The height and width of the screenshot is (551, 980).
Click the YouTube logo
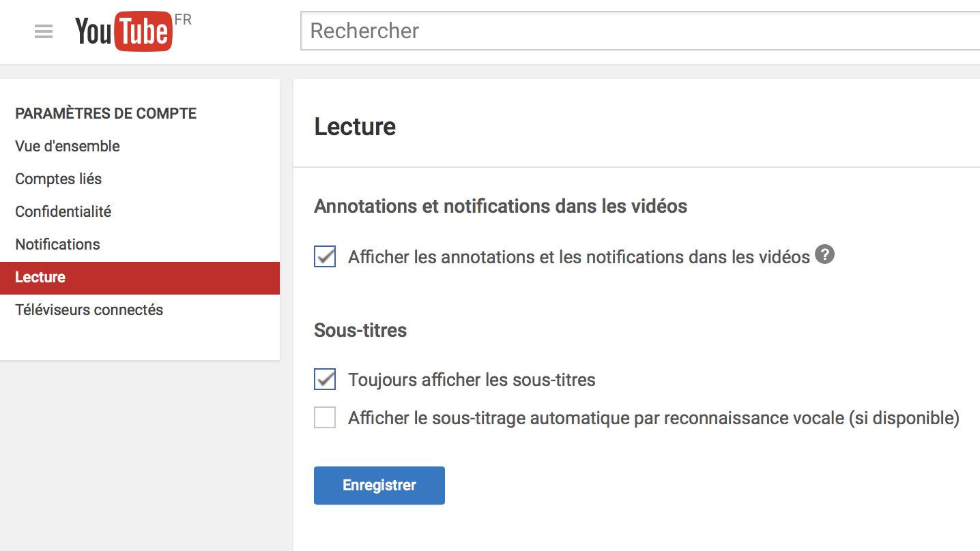coord(123,32)
